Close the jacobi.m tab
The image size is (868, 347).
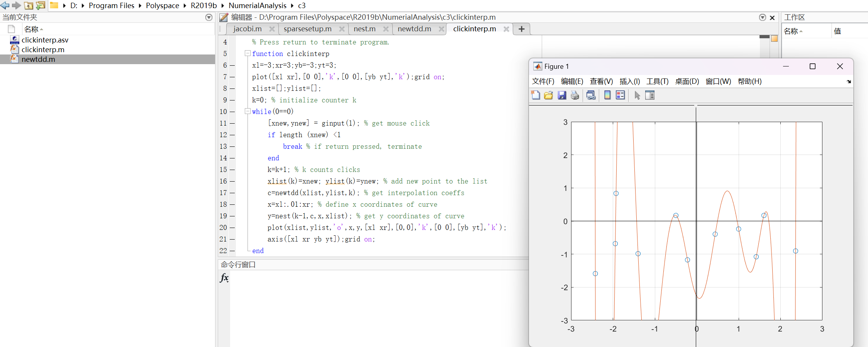coord(272,29)
